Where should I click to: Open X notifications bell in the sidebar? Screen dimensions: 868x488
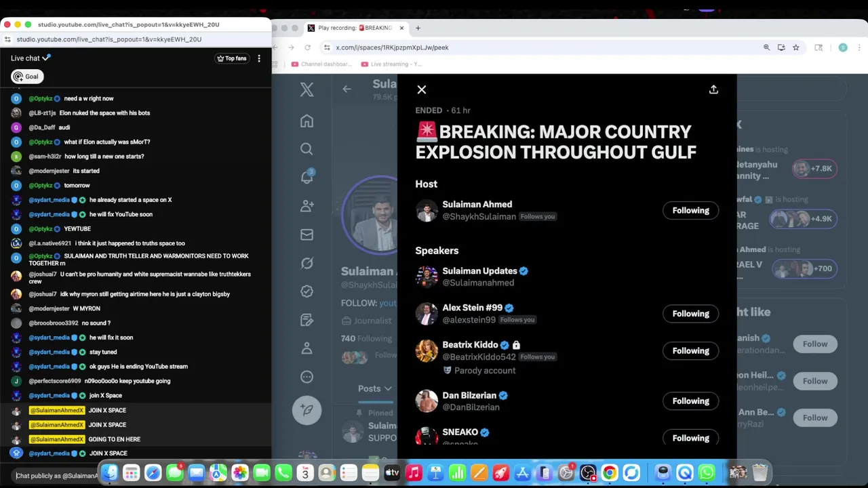(307, 178)
